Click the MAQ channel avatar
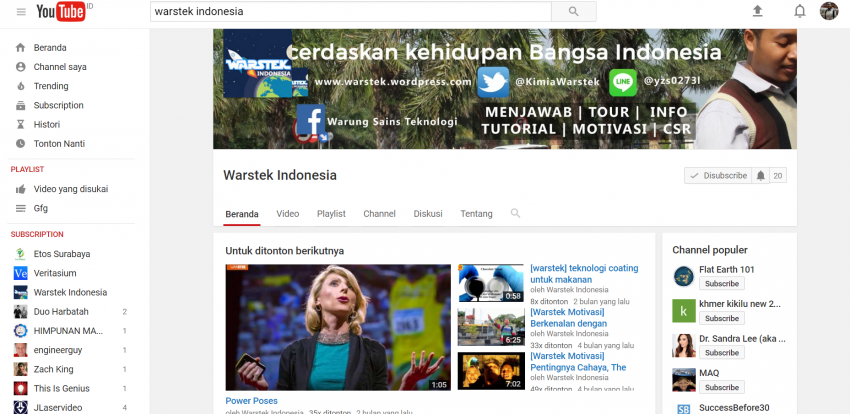 click(x=684, y=380)
